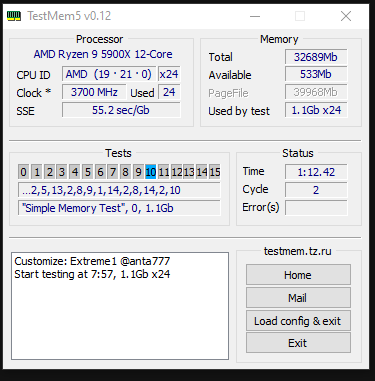Click the Mail button

point(298,298)
